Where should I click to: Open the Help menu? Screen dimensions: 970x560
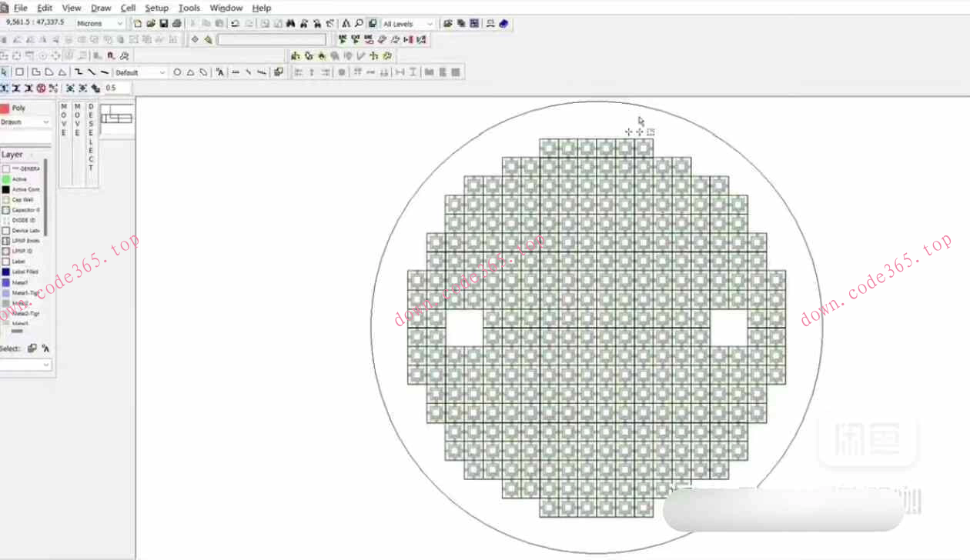click(x=262, y=8)
